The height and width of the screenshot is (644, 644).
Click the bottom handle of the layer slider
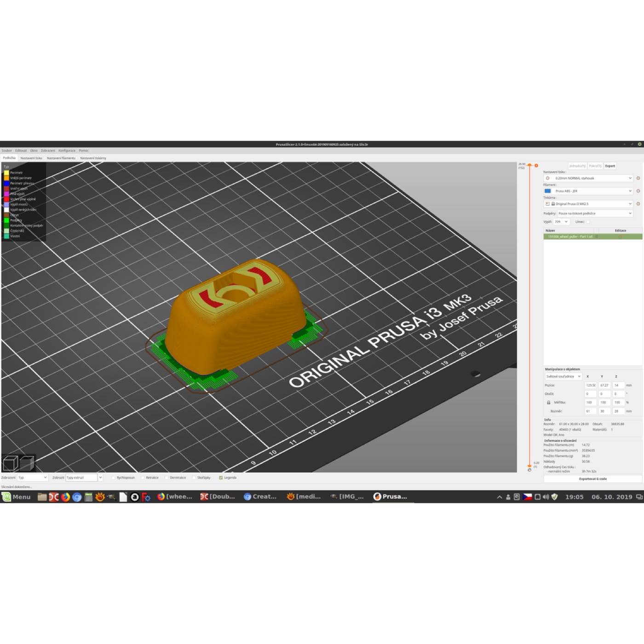tap(529, 466)
